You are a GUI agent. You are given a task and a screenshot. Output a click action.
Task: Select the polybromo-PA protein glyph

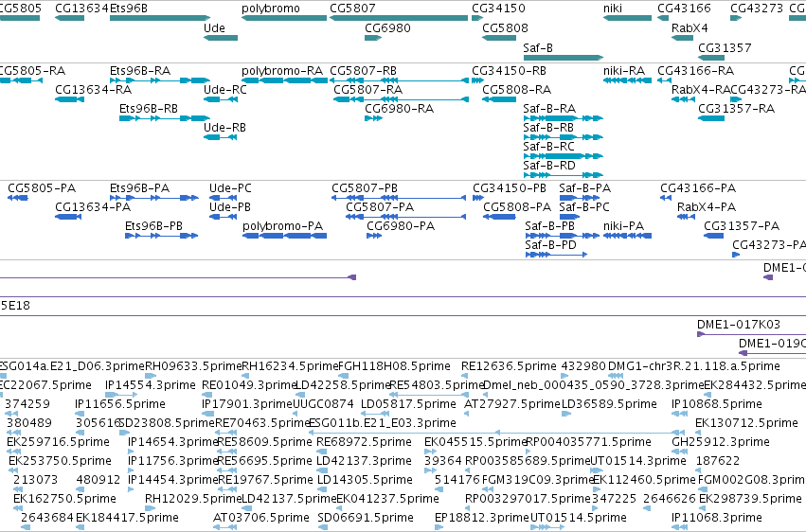click(x=285, y=236)
